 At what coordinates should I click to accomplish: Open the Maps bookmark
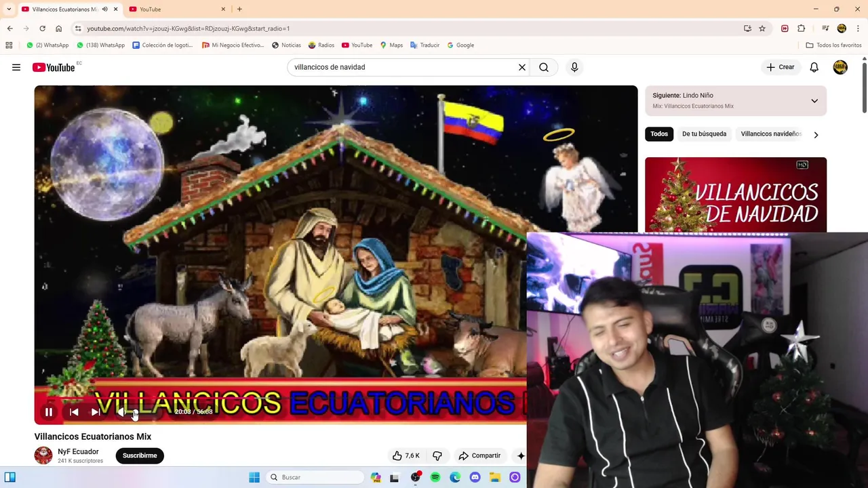point(391,45)
